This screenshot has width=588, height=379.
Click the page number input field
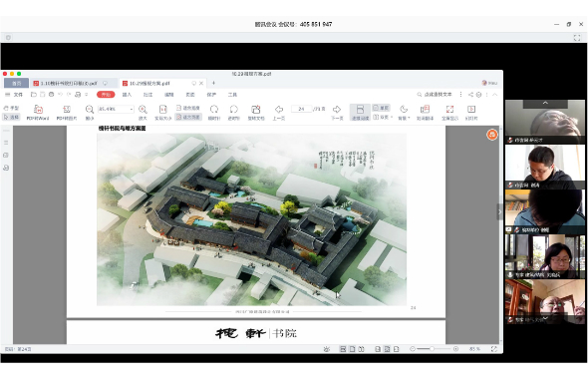pos(301,109)
